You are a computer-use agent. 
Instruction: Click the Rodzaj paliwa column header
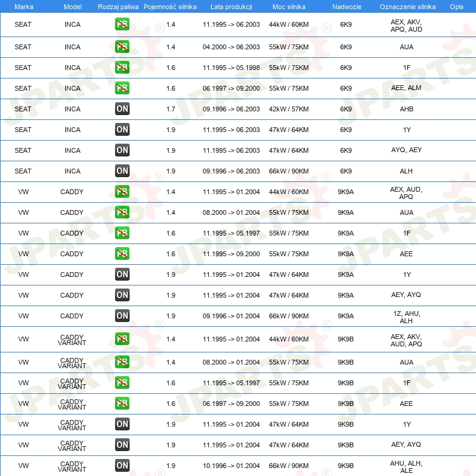[118, 7]
